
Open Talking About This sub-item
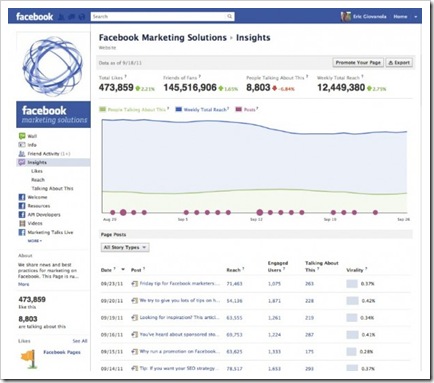(52, 188)
